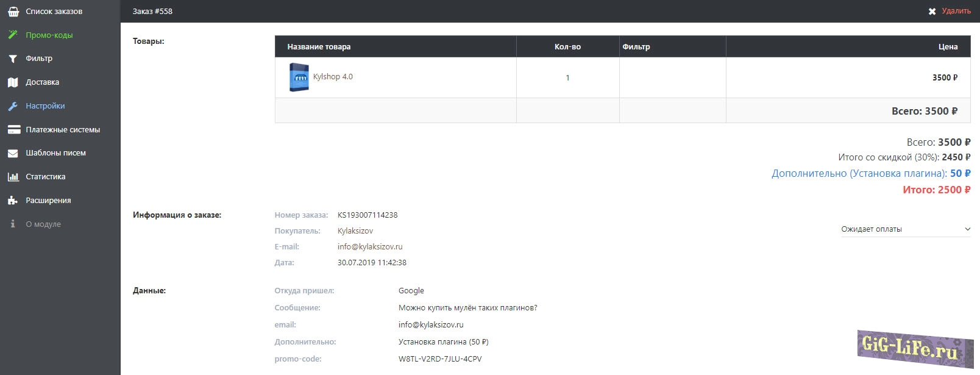This screenshot has width=980, height=375.
Task: Click the funnel filter icon in sidebar
Action: (13, 59)
